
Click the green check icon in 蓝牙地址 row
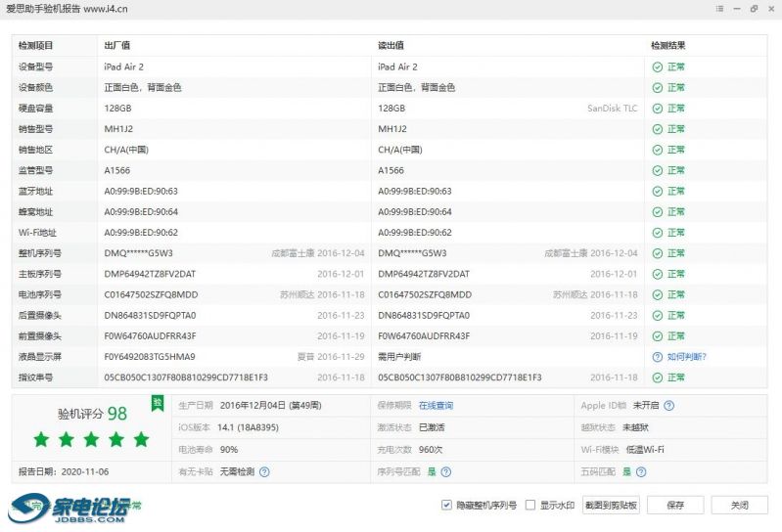pos(658,192)
